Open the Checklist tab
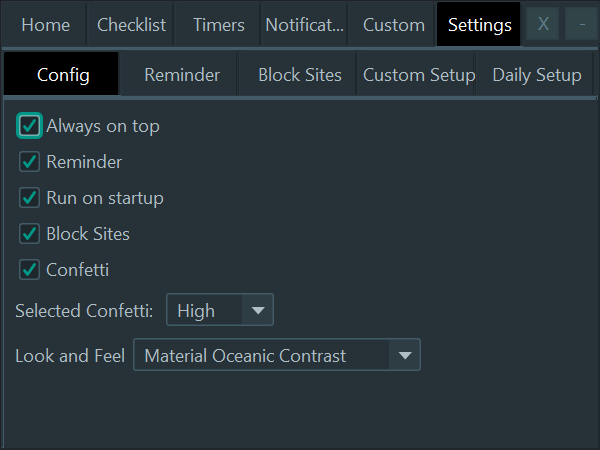The image size is (600, 450). [x=131, y=25]
